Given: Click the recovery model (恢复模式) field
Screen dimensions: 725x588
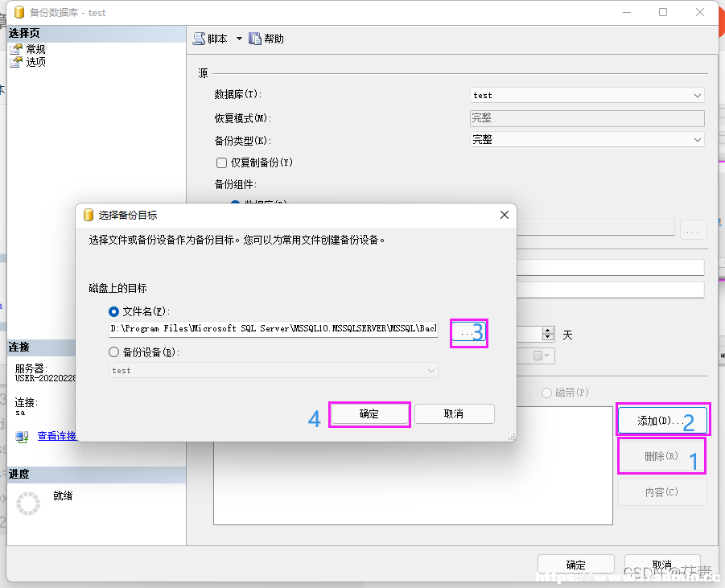Looking at the screenshot, I should (x=587, y=118).
